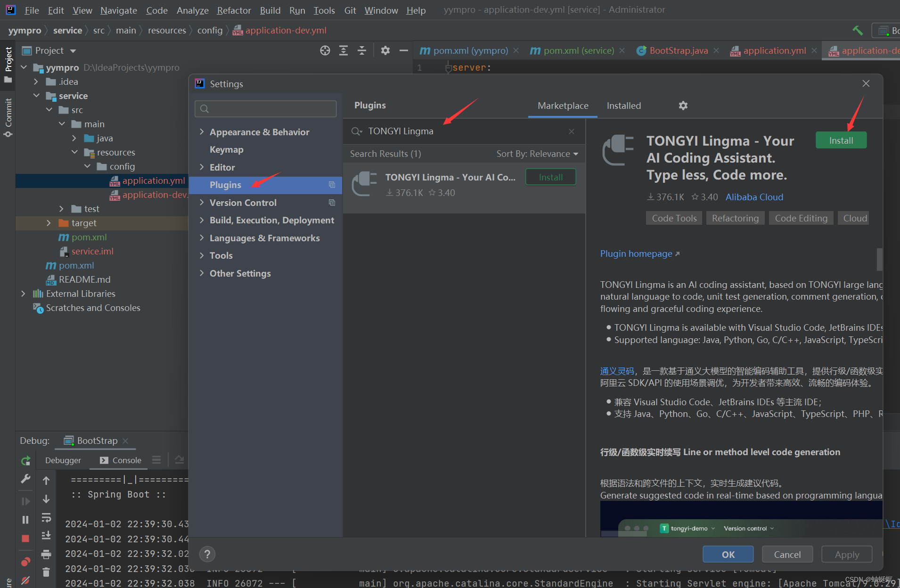Close the pom.xml (yympro) tab
Image resolution: width=900 pixels, height=588 pixels.
[x=516, y=50]
